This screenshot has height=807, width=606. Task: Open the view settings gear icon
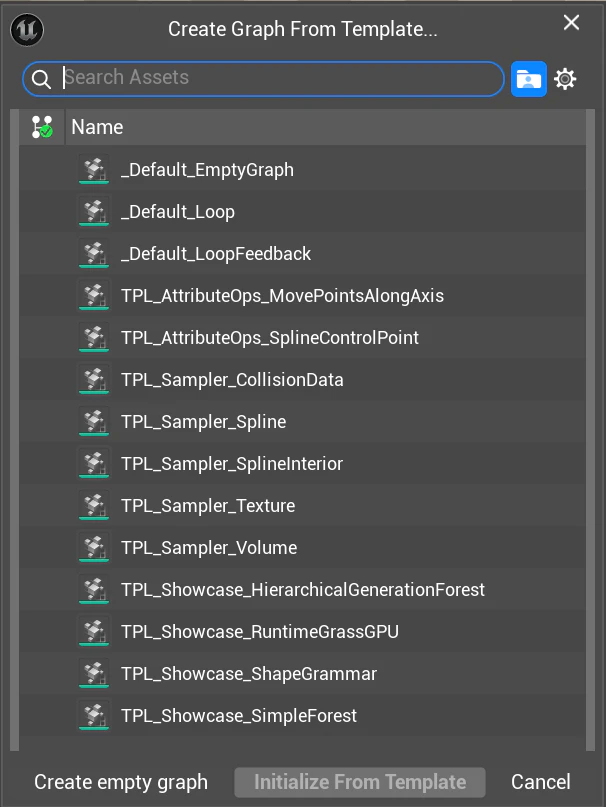coord(565,79)
